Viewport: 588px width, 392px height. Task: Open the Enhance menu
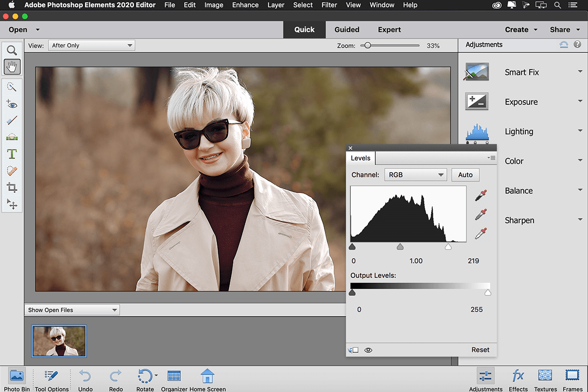pyautogui.click(x=245, y=5)
